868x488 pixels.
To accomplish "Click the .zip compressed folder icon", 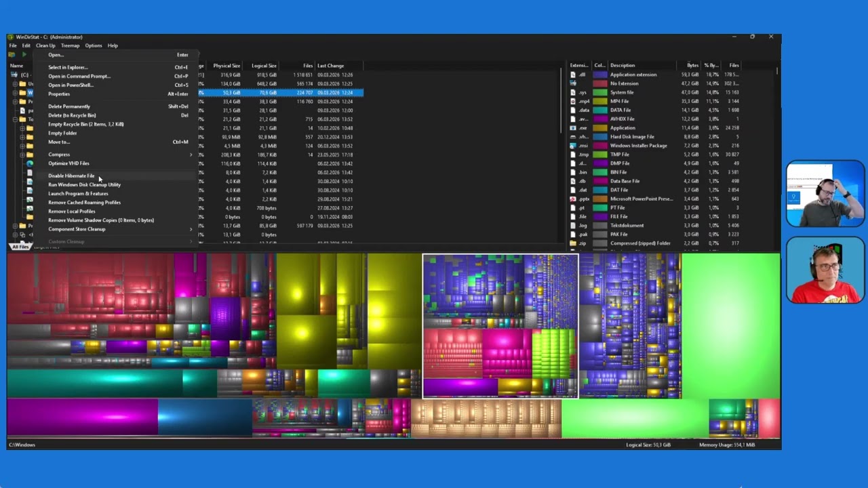I will [573, 243].
